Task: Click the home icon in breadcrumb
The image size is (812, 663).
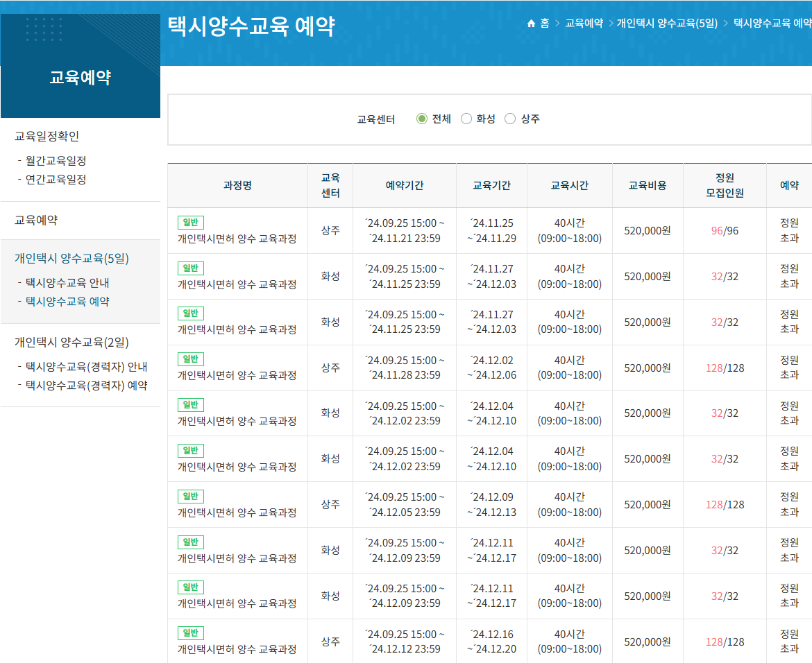Action: tap(531, 24)
